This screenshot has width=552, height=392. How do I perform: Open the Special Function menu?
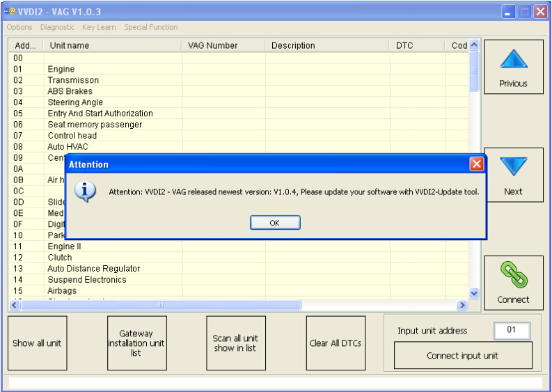point(150,27)
